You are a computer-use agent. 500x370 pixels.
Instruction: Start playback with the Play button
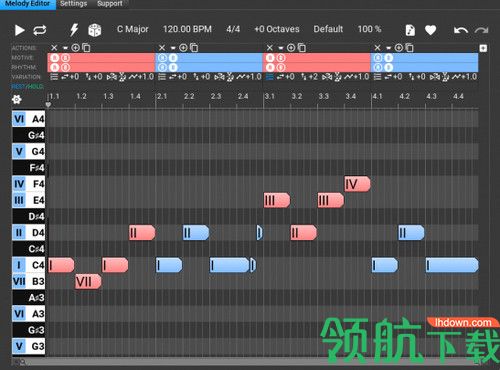click(x=19, y=30)
